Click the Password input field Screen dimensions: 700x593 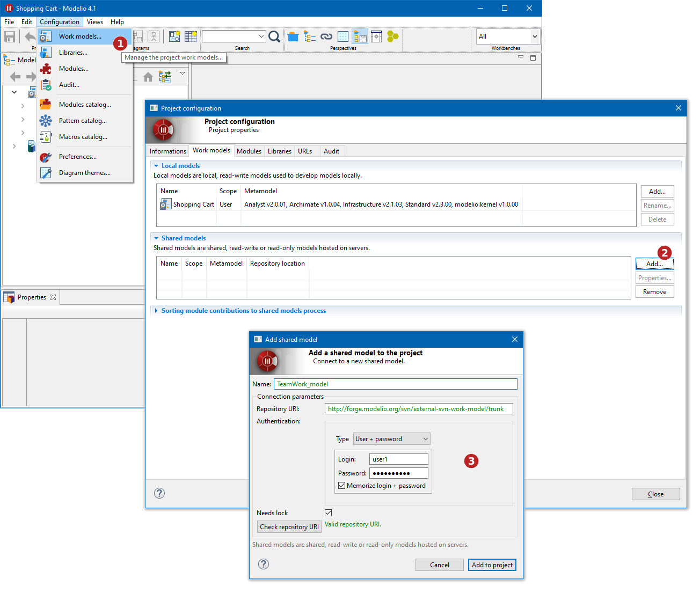[399, 473]
